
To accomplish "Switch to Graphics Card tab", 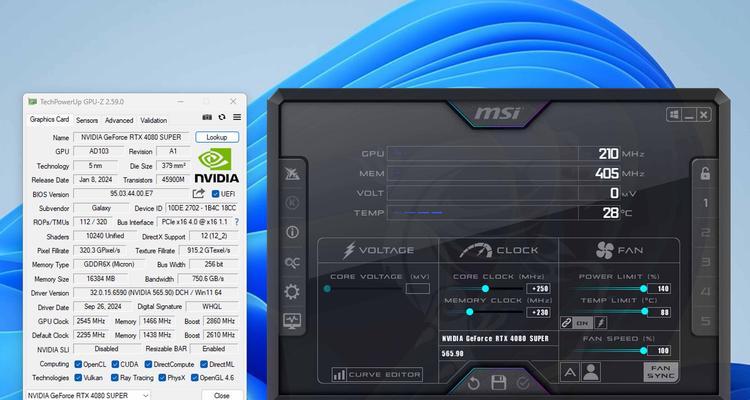I will (49, 120).
